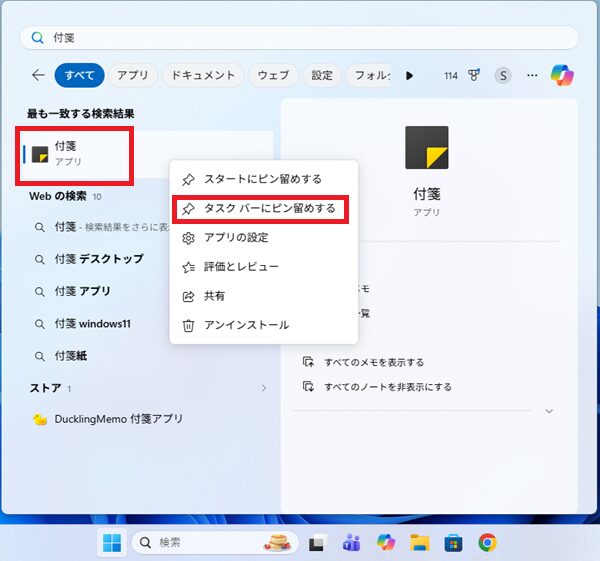This screenshot has height=561, width=600.
Task: Switch to the ドキュメント filter tab
Action: (x=203, y=75)
